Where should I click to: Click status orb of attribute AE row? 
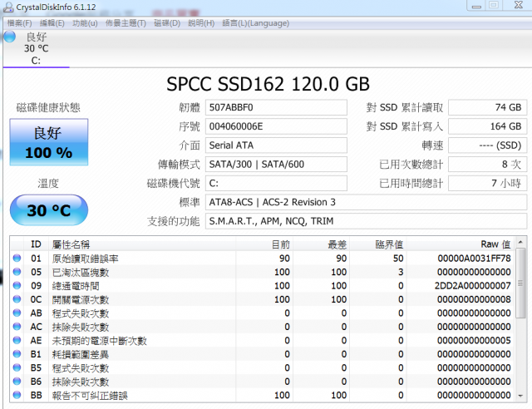point(17,340)
